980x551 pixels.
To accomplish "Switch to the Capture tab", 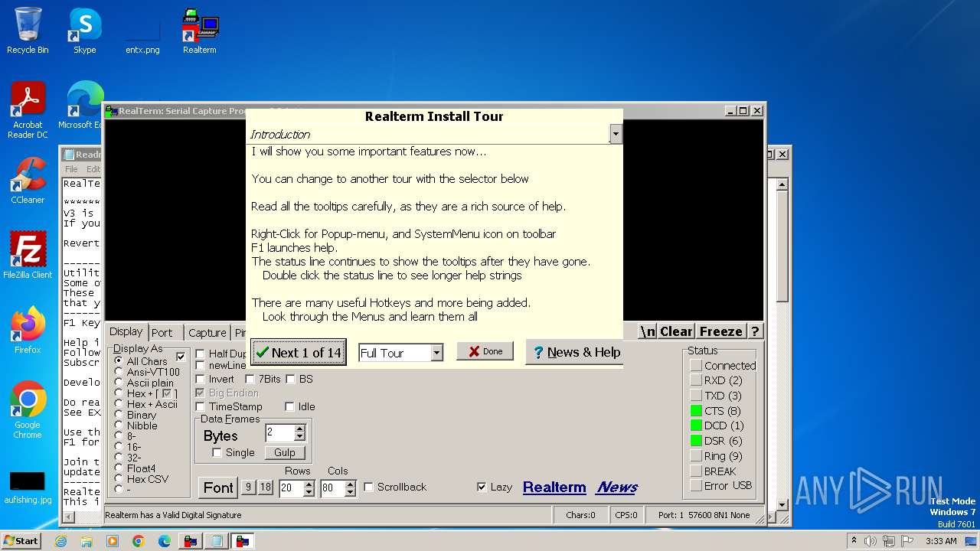I will (x=207, y=333).
